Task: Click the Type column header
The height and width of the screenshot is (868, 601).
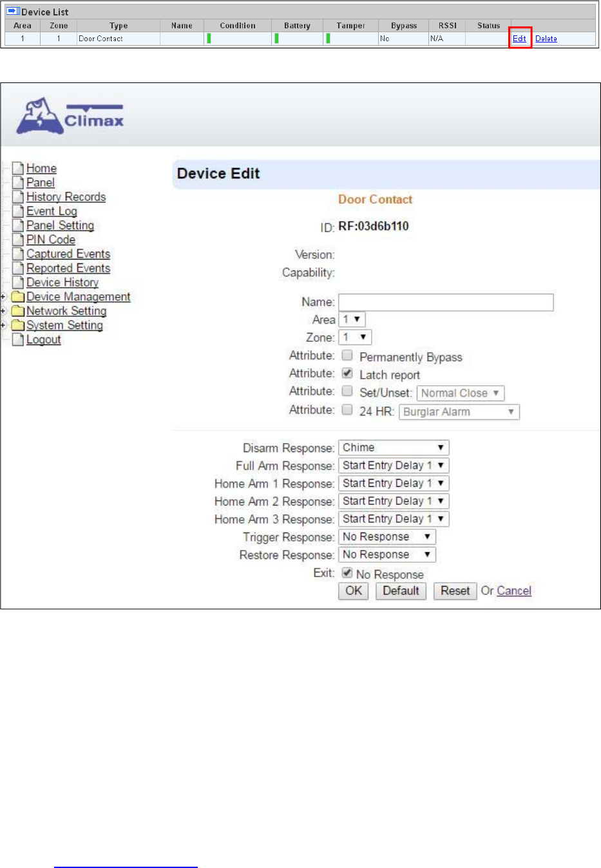Action: coord(119,26)
